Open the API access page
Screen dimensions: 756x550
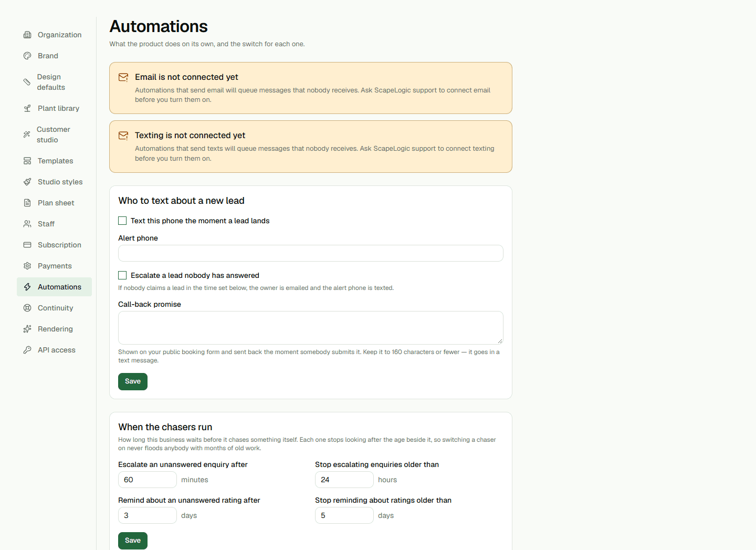tap(54, 350)
